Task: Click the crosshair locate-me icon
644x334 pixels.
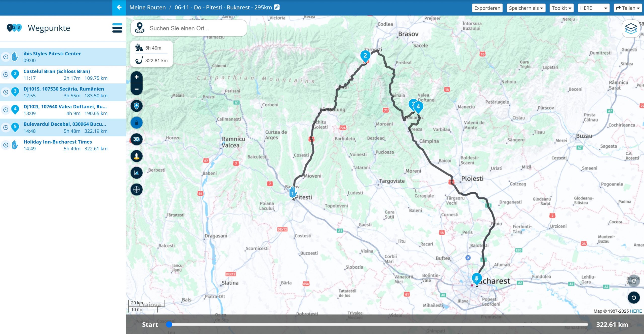Action: pos(137,189)
